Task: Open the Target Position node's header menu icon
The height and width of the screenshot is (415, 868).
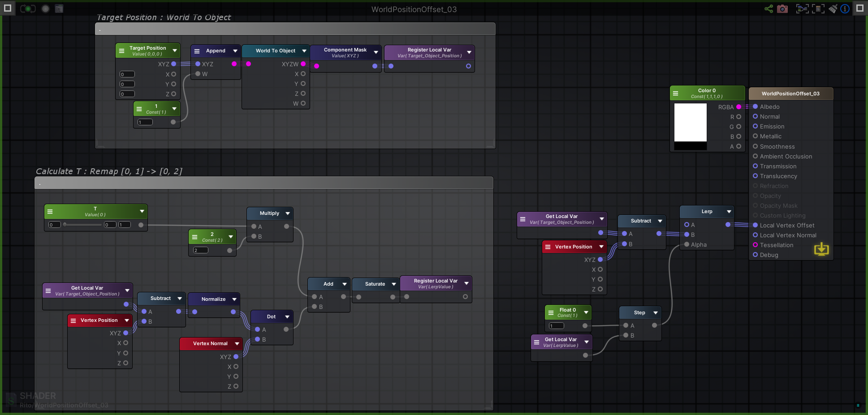Action: tap(121, 50)
